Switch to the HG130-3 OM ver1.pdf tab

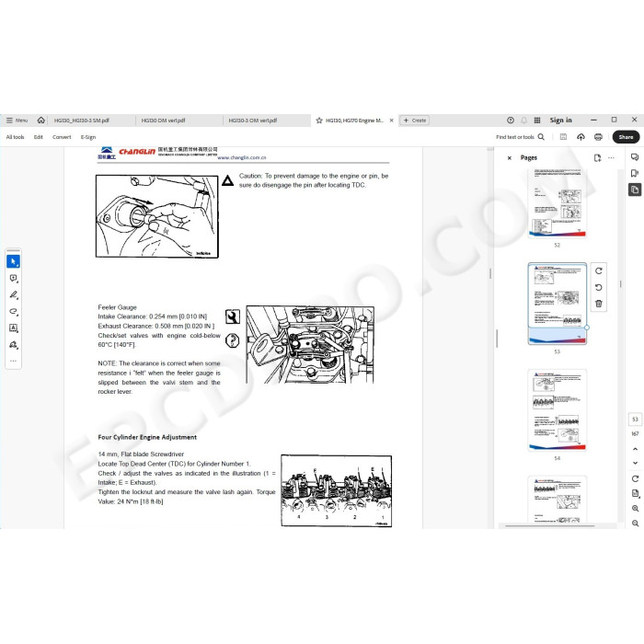pos(253,121)
